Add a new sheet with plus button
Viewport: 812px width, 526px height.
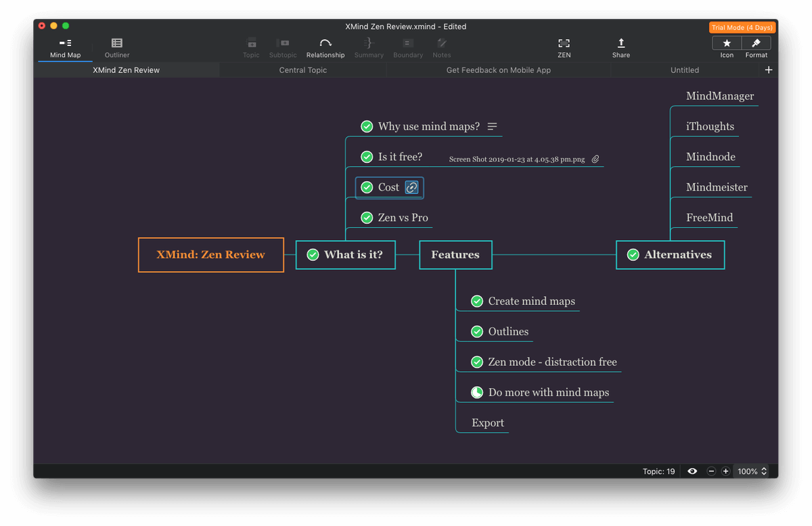click(768, 70)
